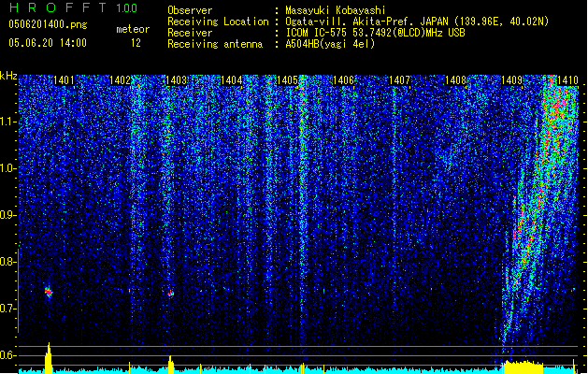Click the 1408 time marker

tap(455, 80)
